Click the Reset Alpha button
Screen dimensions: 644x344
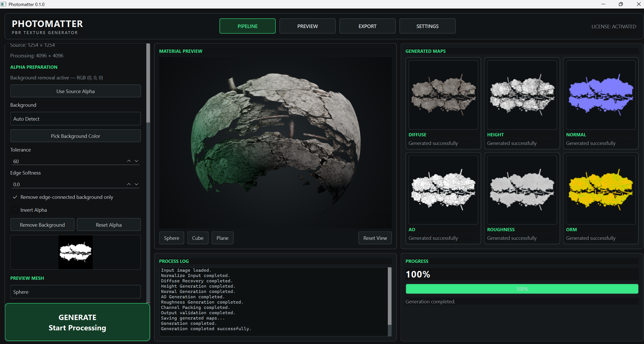[109, 225]
